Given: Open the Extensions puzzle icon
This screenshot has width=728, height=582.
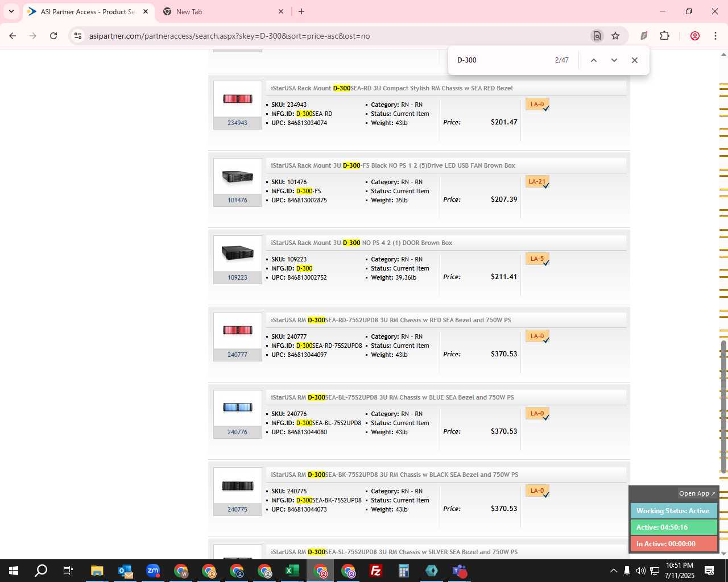Looking at the screenshot, I should [664, 36].
